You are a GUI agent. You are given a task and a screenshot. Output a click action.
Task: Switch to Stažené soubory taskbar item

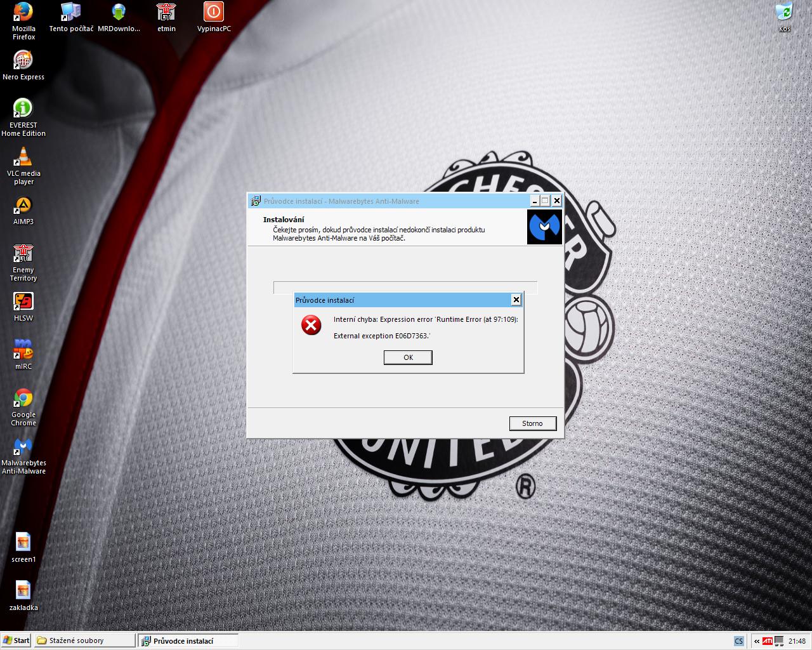[84, 640]
